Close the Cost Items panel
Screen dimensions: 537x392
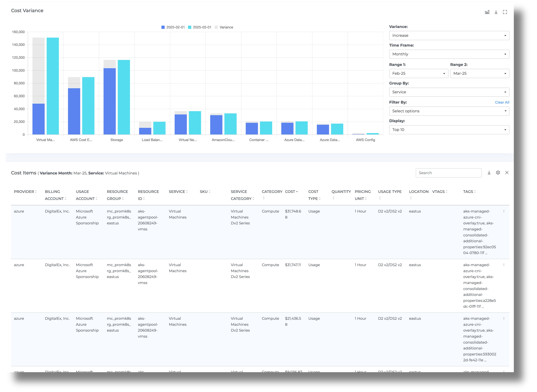[507, 173]
